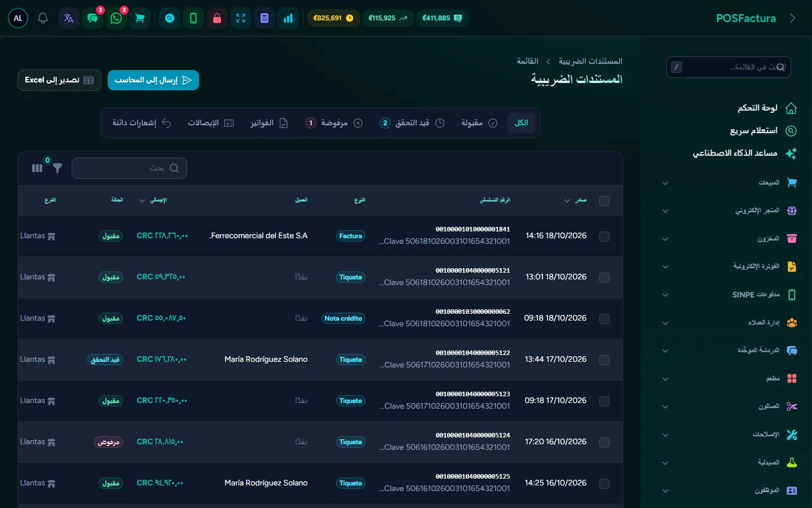Check row with serial 00100001010000001841

[604, 237]
